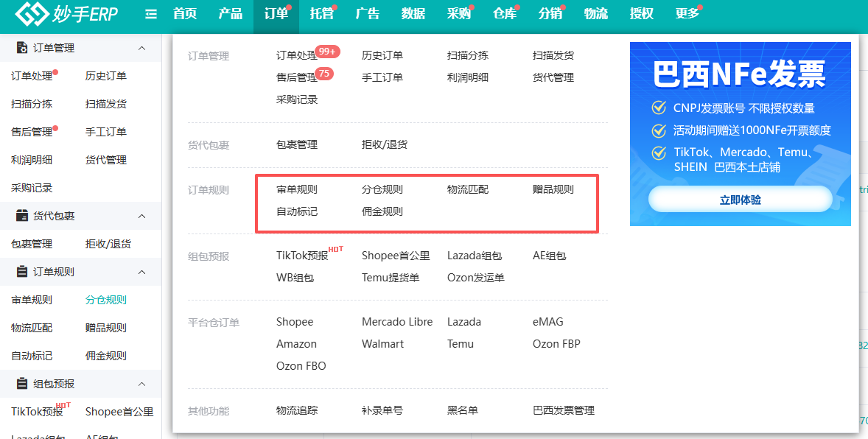Image resolution: width=868 pixels, height=439 pixels.
Task: Click the 货代包裹 sidebar section icon
Action: pos(22,216)
